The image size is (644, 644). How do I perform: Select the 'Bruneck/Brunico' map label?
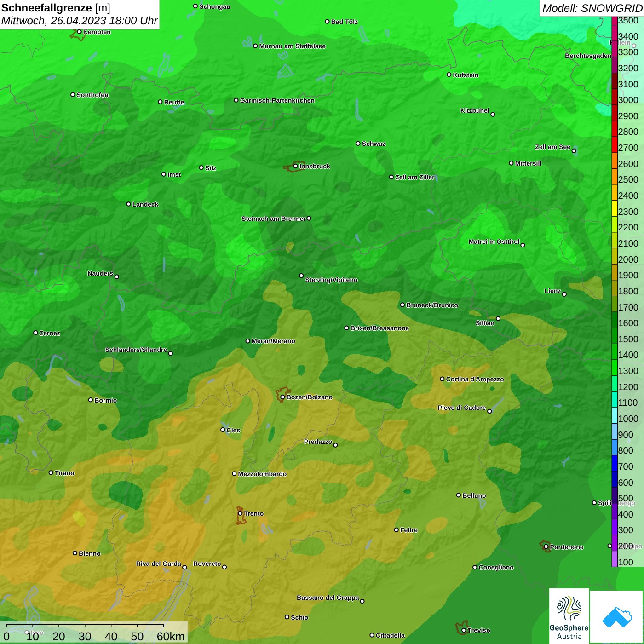click(432, 305)
